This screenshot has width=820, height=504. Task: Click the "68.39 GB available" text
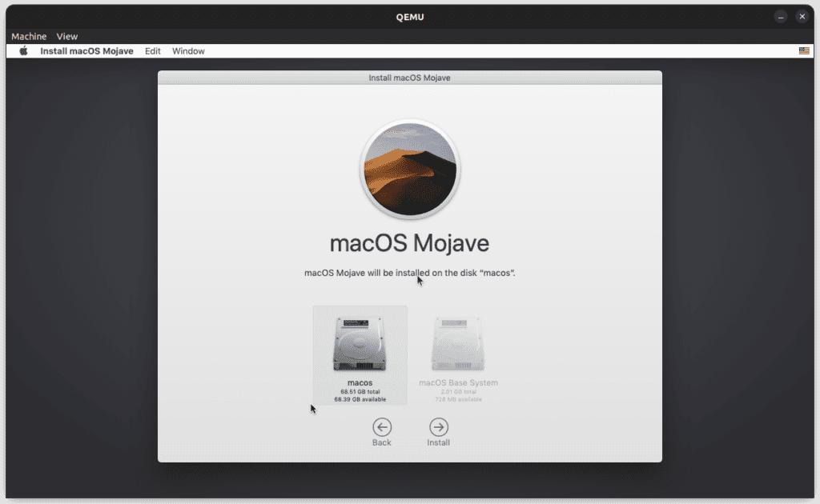(x=360, y=399)
